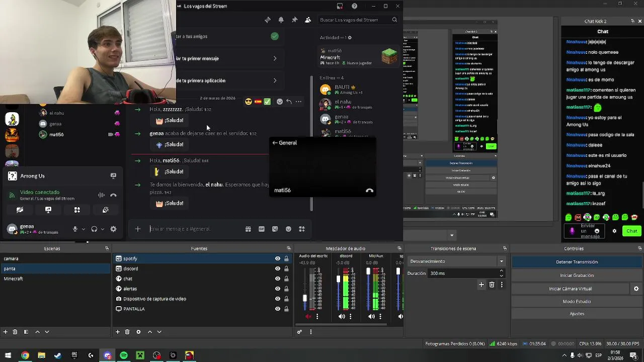The height and width of the screenshot is (362, 644).
Task: Share your screen in Discord voice panel
Action: [48, 210]
